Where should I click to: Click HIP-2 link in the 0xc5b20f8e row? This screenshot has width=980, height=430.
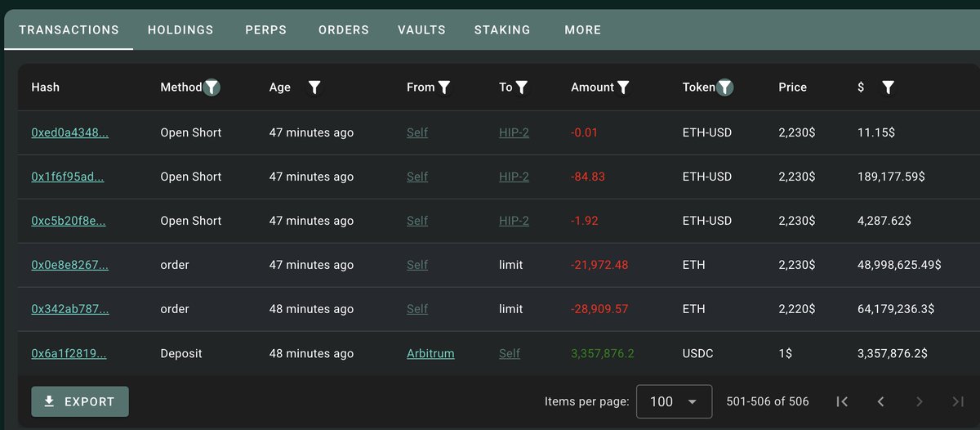tap(514, 221)
